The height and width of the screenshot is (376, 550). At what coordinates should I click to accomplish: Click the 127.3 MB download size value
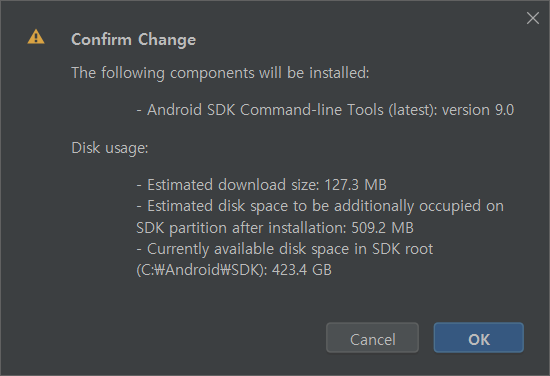click(x=355, y=185)
